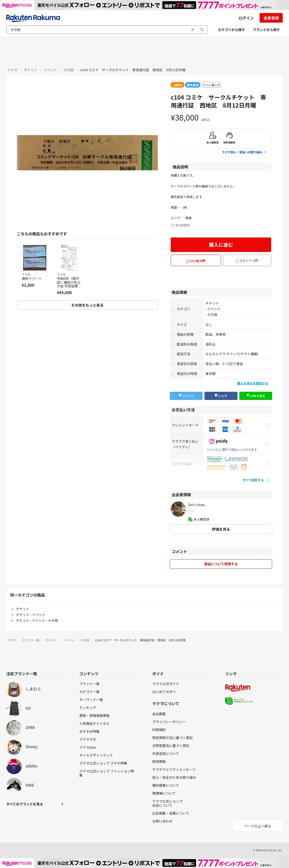Send via the LINEで送る button
Viewport: 289px width, 868px height.
pos(256,396)
